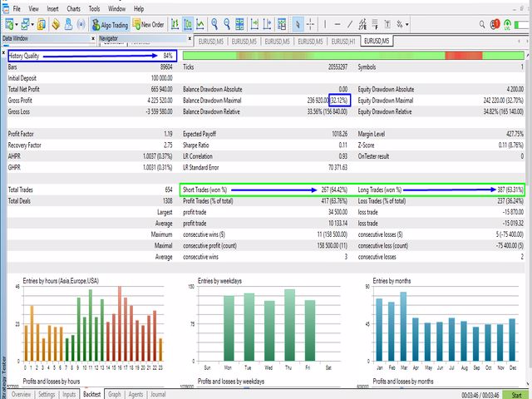Switch to the Graph tab

(x=115, y=395)
